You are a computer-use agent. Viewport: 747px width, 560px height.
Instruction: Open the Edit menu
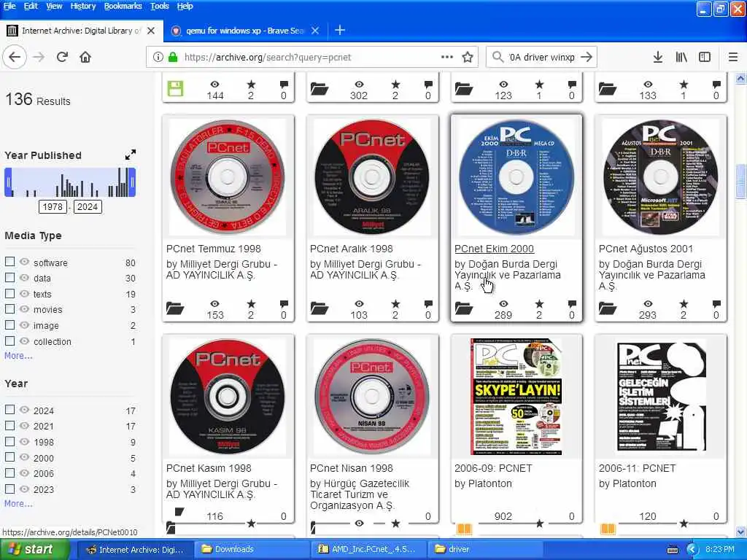(31, 6)
